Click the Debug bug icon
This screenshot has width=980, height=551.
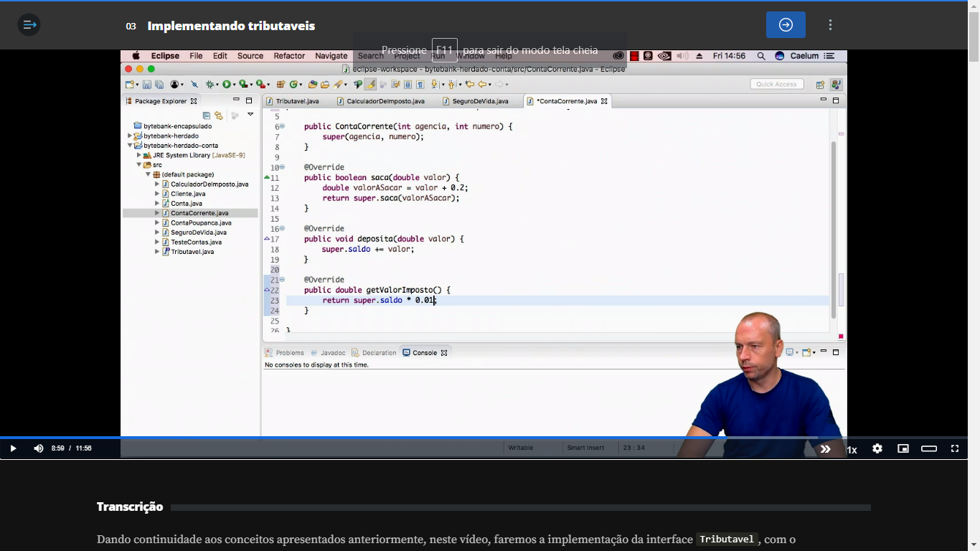(x=210, y=85)
